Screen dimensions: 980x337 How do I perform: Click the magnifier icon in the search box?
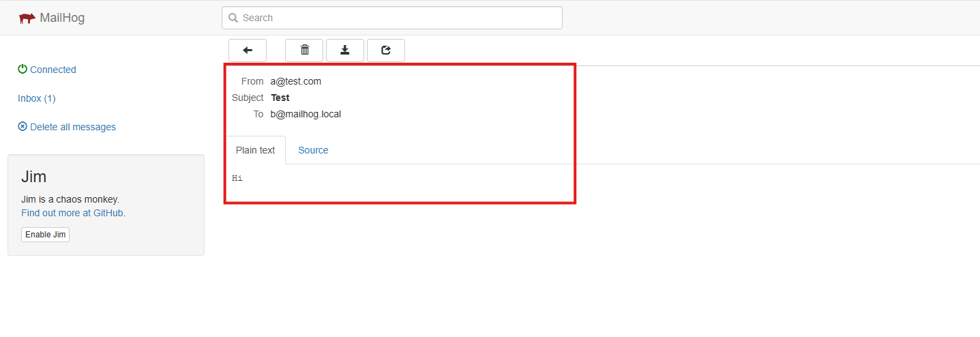tap(233, 18)
